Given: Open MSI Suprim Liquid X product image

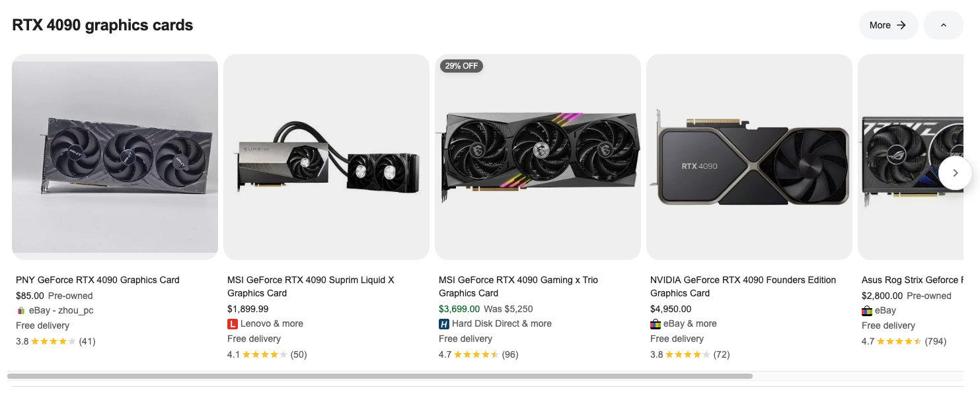Looking at the screenshot, I should pyautogui.click(x=326, y=157).
